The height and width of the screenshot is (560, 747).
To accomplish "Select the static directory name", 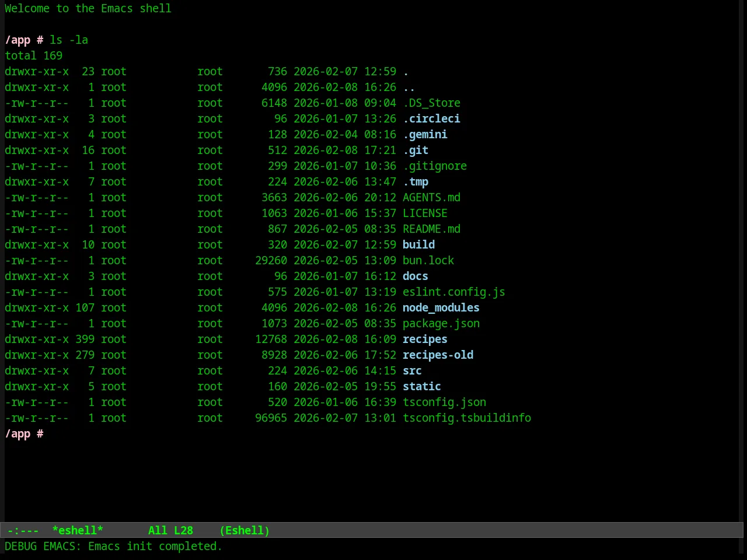I will coord(422,386).
